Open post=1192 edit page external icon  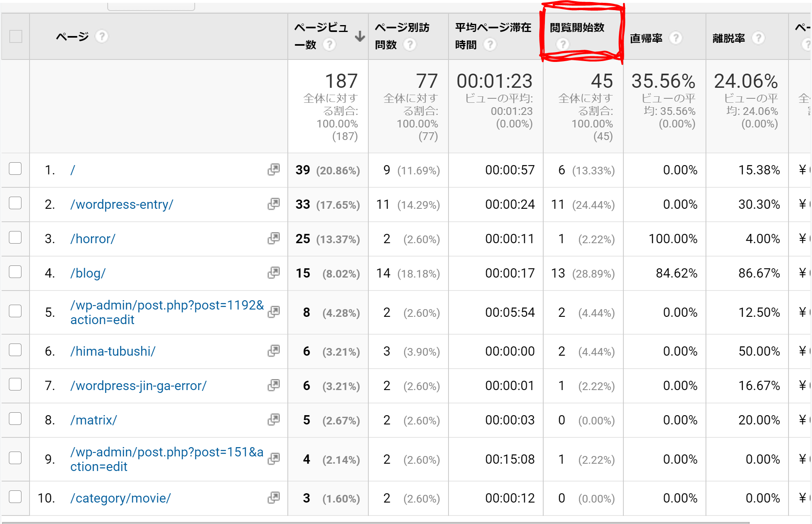[274, 312]
